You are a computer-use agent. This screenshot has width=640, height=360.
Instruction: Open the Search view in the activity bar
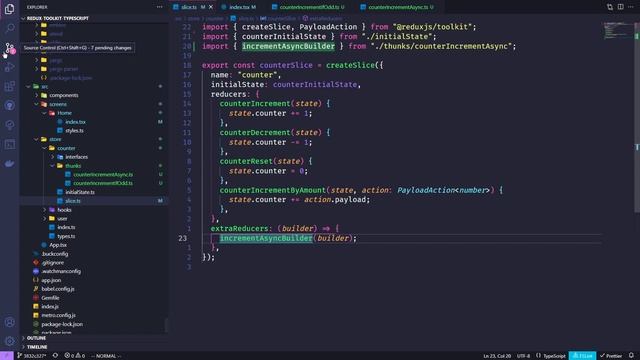pos(9,28)
